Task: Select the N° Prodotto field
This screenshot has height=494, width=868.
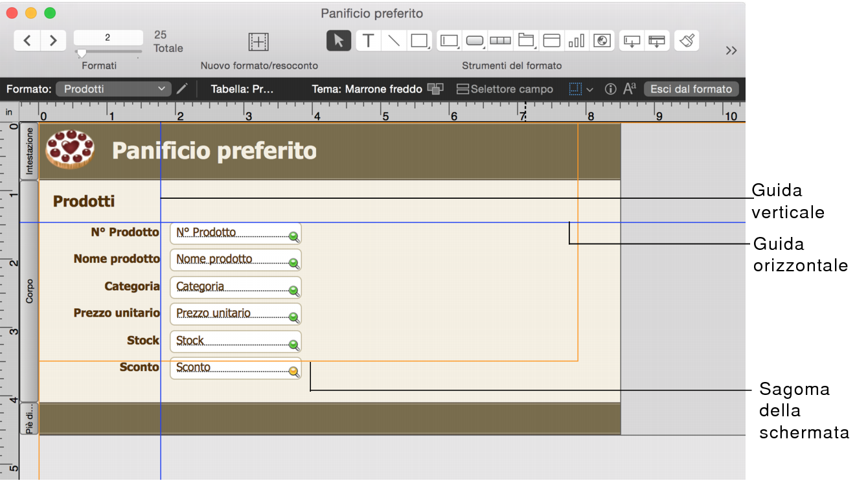Action: [x=236, y=234]
